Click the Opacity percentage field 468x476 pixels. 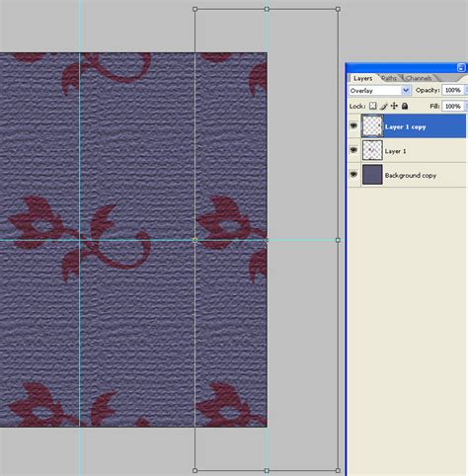click(453, 90)
